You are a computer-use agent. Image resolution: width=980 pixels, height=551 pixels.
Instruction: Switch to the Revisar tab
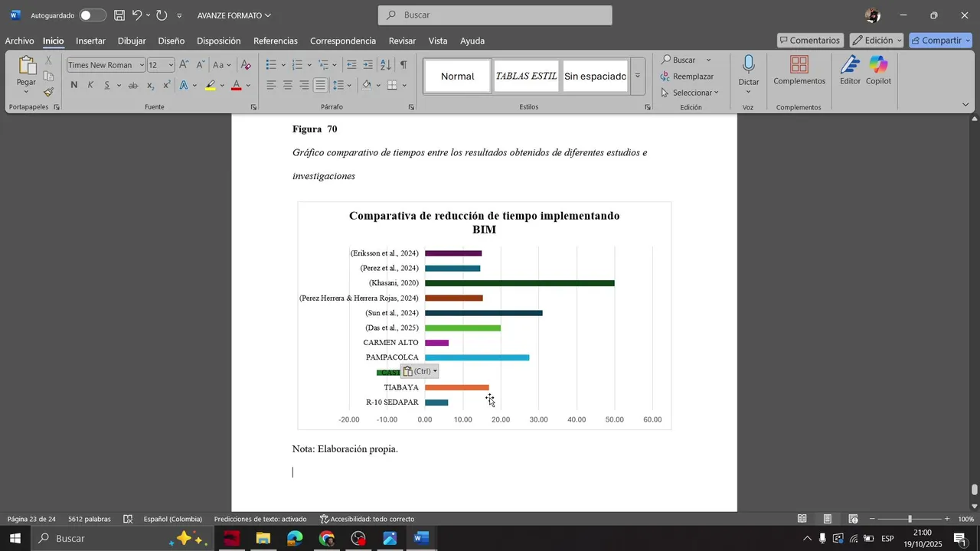402,41
